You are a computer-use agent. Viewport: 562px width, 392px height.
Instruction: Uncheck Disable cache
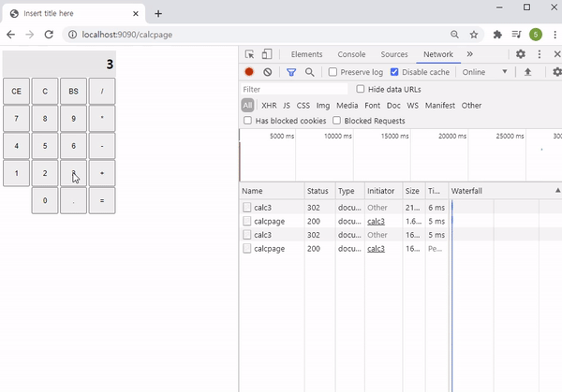tap(394, 72)
